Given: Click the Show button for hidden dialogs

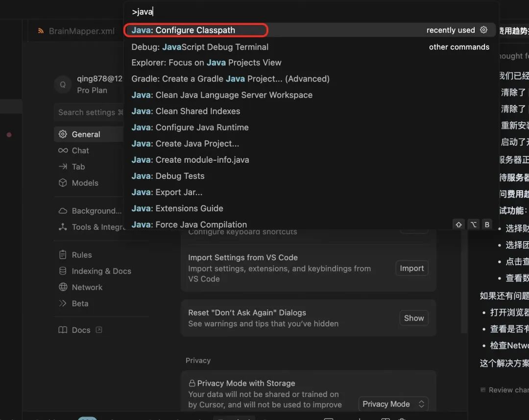Looking at the screenshot, I should tap(413, 318).
